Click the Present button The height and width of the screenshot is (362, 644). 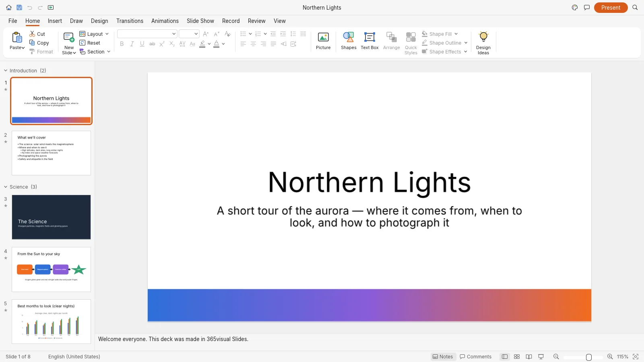[x=611, y=8]
